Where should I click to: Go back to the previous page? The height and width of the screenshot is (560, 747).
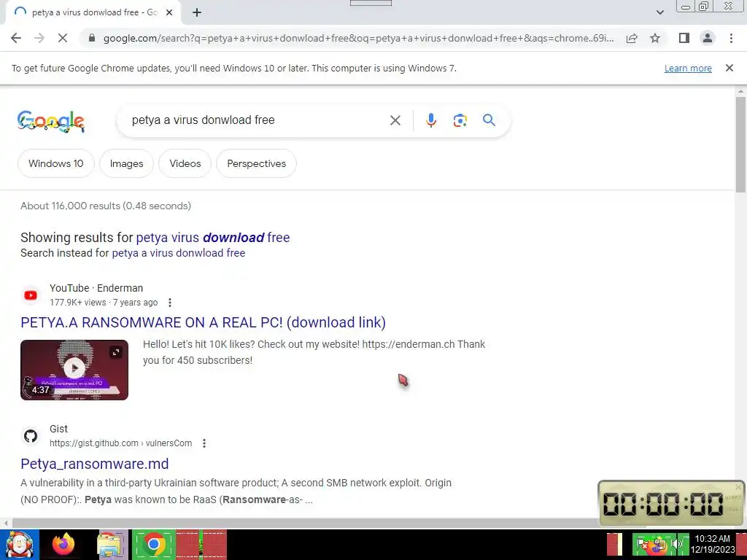click(x=16, y=38)
